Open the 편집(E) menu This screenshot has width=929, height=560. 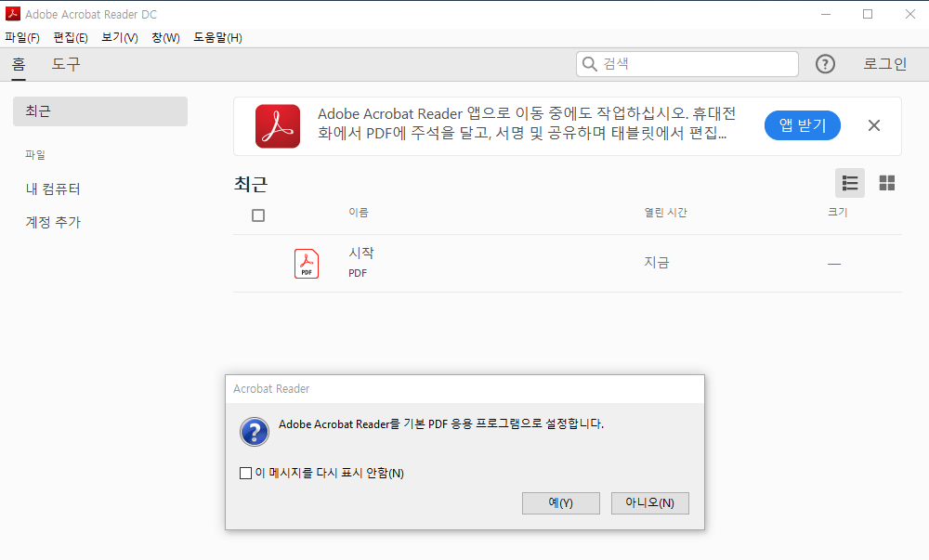click(x=71, y=38)
